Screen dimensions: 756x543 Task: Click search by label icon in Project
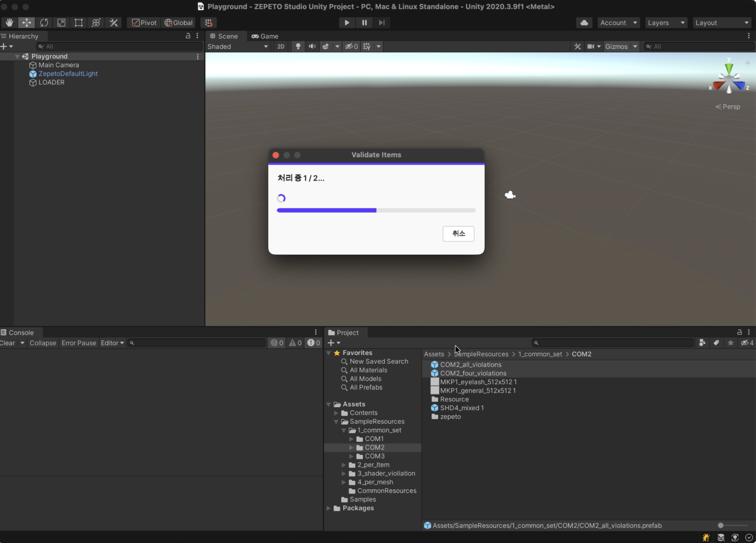pyautogui.click(x=716, y=342)
